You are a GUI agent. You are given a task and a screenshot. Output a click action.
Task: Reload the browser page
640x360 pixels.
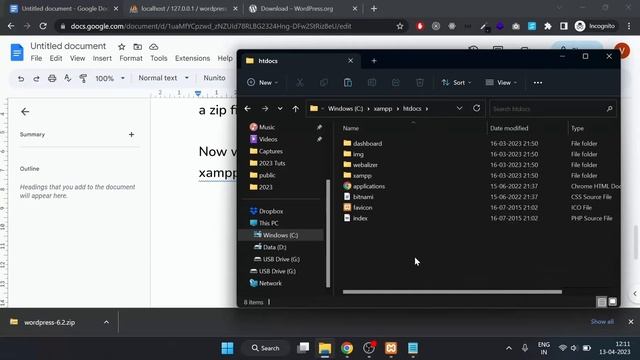click(x=43, y=26)
